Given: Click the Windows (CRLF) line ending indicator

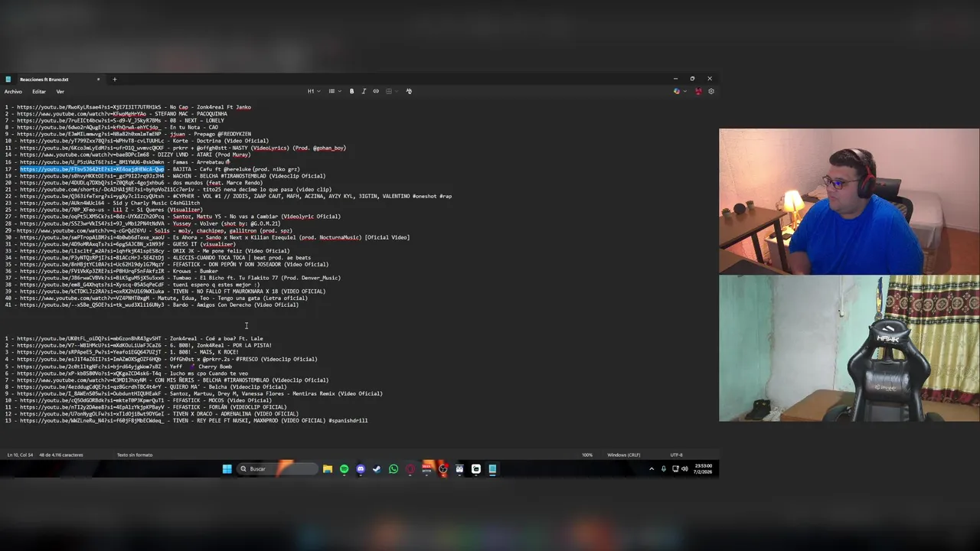Looking at the screenshot, I should tap(624, 455).
